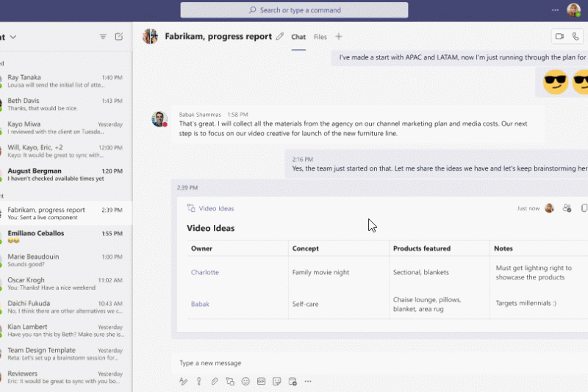Open the GIF picker
588x392 pixels.
(262, 382)
